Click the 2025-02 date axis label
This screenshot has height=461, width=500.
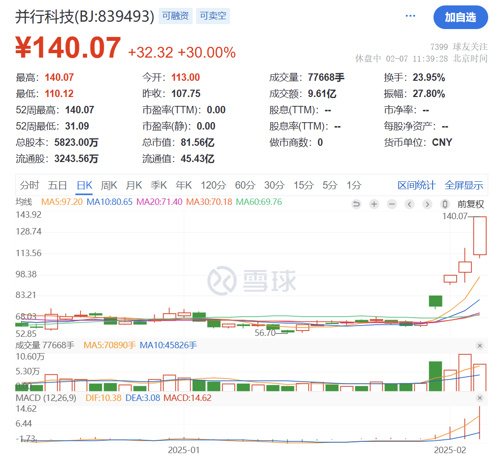[450, 450]
